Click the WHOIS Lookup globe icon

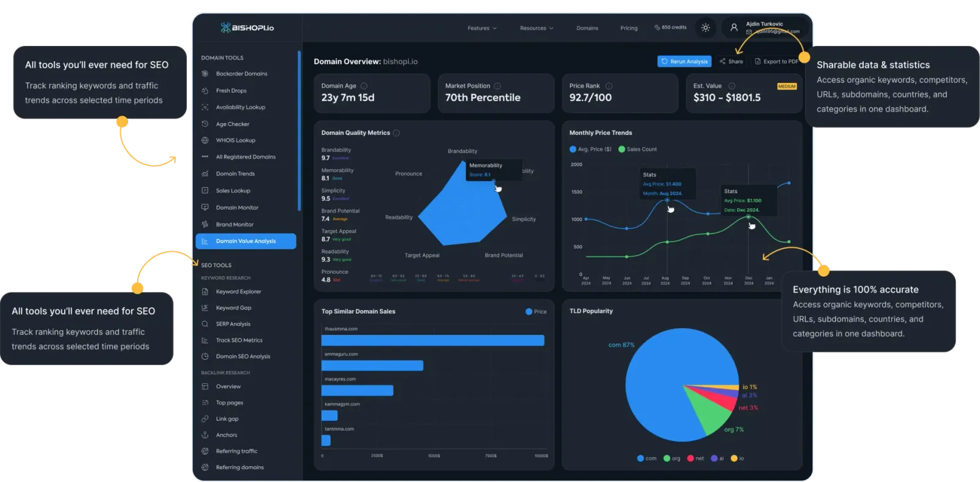coord(205,140)
